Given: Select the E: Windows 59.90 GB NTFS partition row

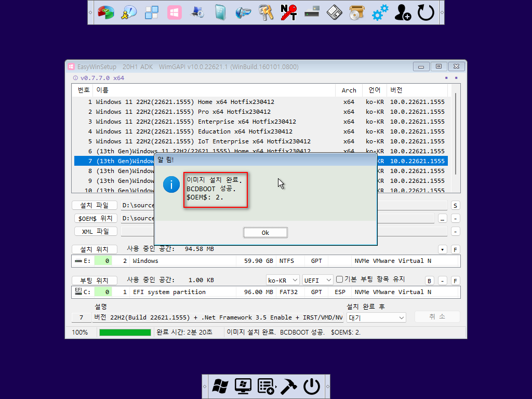Looking at the screenshot, I should click(265, 261).
